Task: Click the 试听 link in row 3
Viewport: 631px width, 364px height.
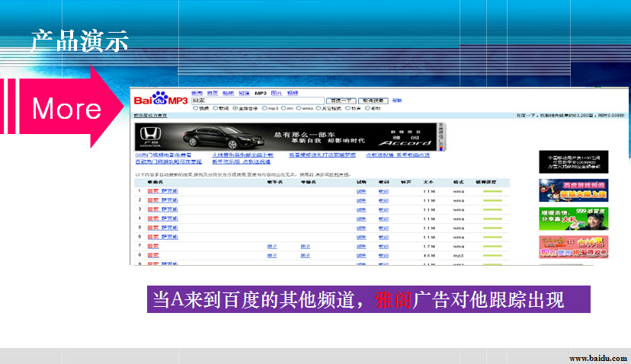Action: pos(361,209)
